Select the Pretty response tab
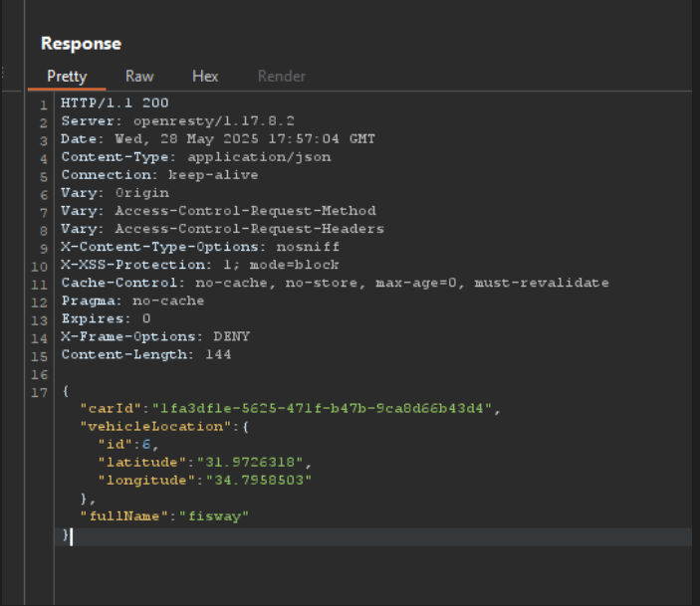The height and width of the screenshot is (606, 700). [67, 77]
